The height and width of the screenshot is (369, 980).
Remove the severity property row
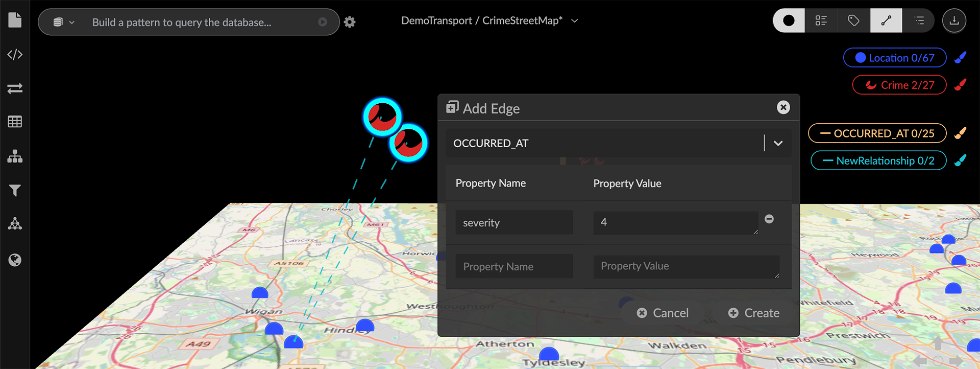coord(769,219)
